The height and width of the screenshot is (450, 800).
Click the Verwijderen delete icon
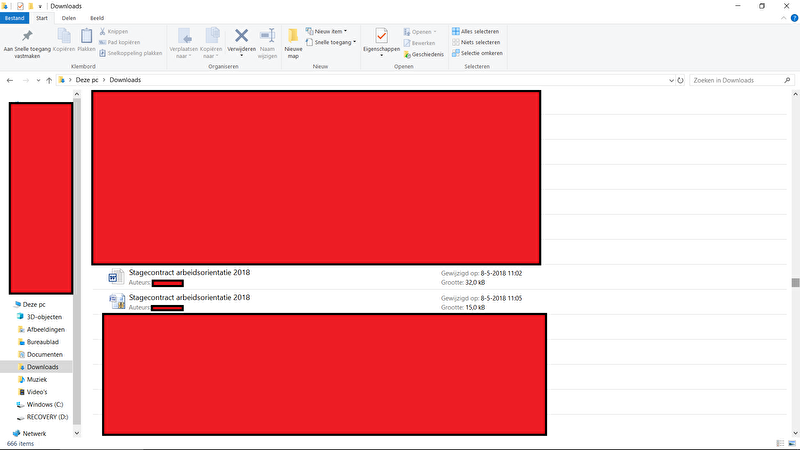[241, 37]
